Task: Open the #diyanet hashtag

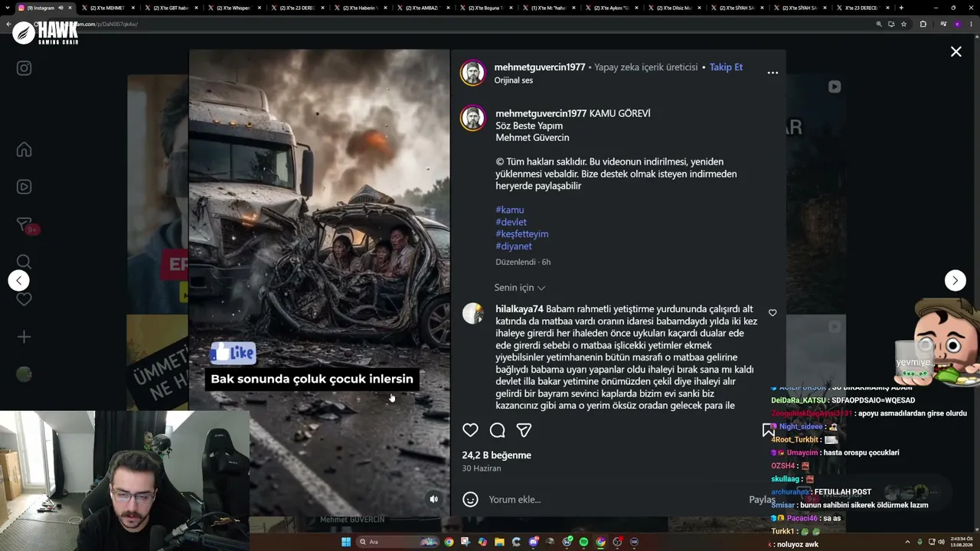Action: 514,246
